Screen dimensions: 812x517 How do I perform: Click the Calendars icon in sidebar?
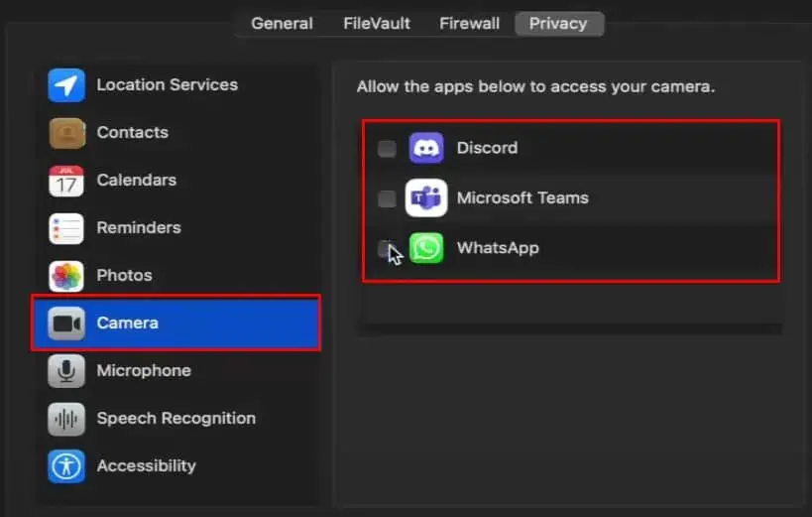[66, 181]
